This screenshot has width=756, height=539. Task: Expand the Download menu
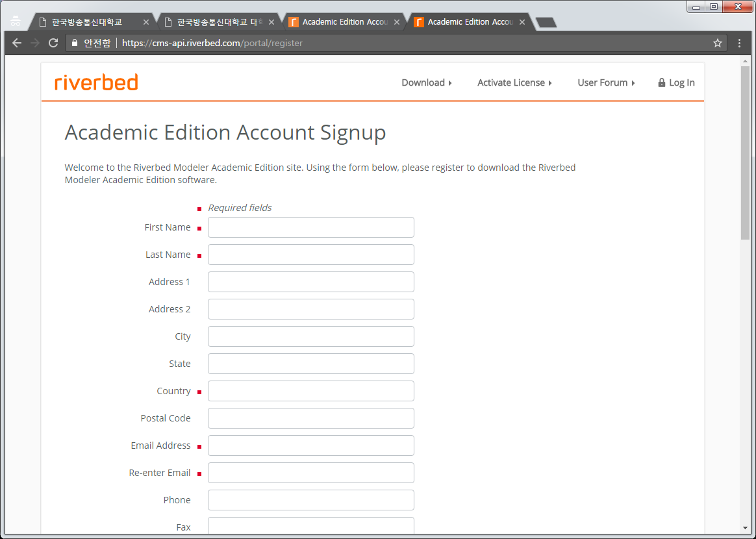(x=427, y=82)
